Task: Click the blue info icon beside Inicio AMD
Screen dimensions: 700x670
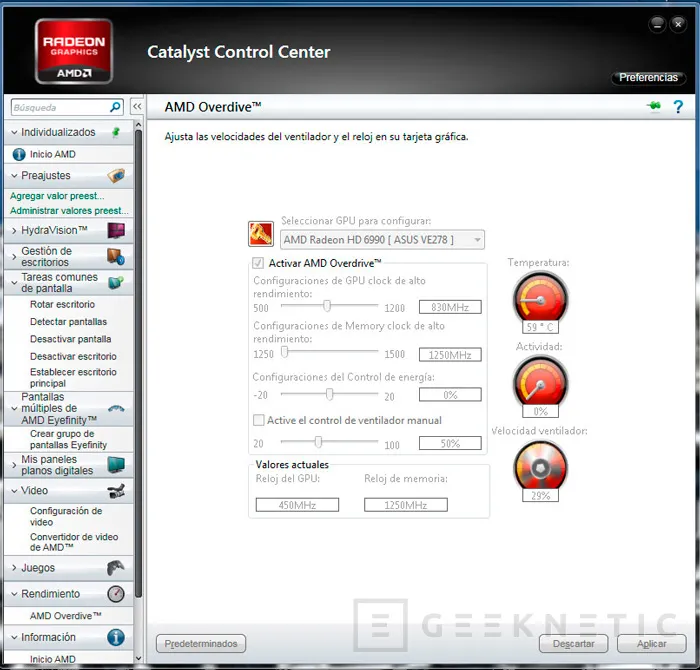Action: coord(19,154)
